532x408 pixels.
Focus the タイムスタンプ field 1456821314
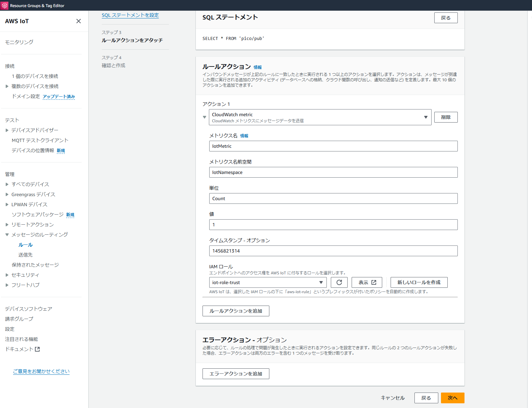(333, 251)
